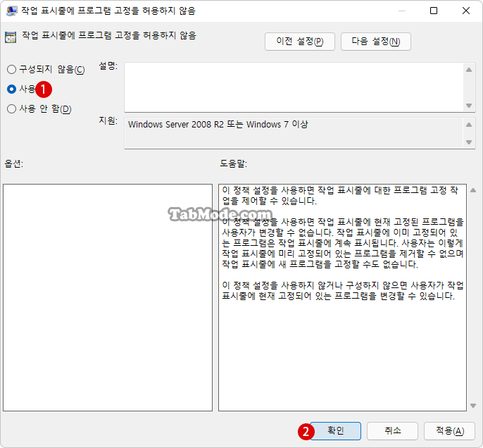Click the 다음 설정 button
Screen dimensions: 483x448
[x=375, y=42]
